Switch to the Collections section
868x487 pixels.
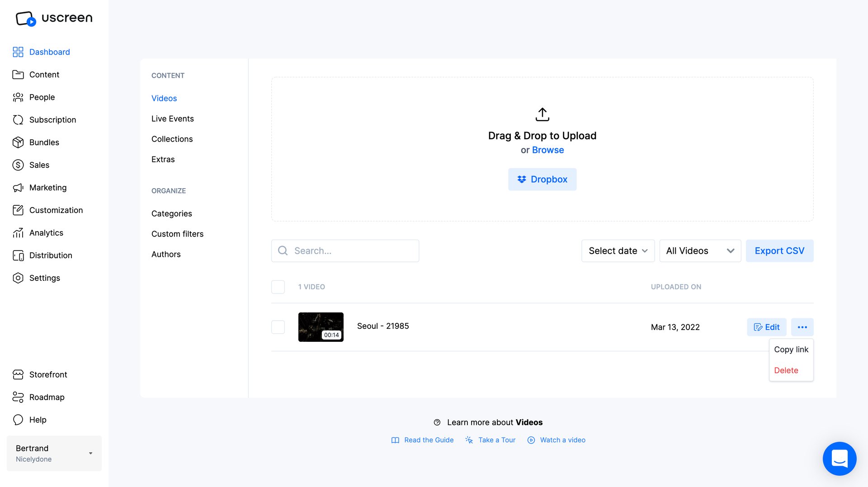click(172, 139)
